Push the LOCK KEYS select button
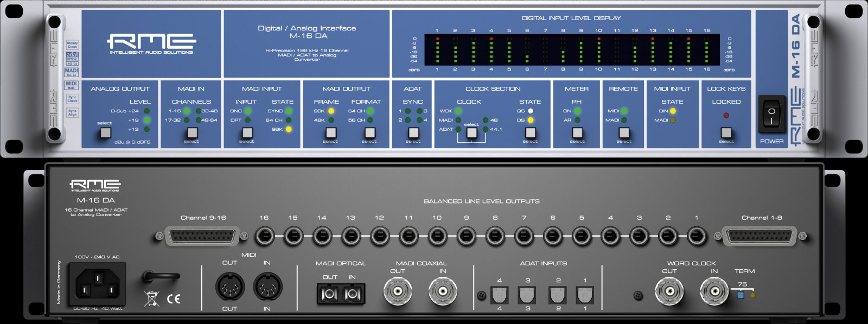The height and width of the screenshot is (324, 868). [726, 132]
